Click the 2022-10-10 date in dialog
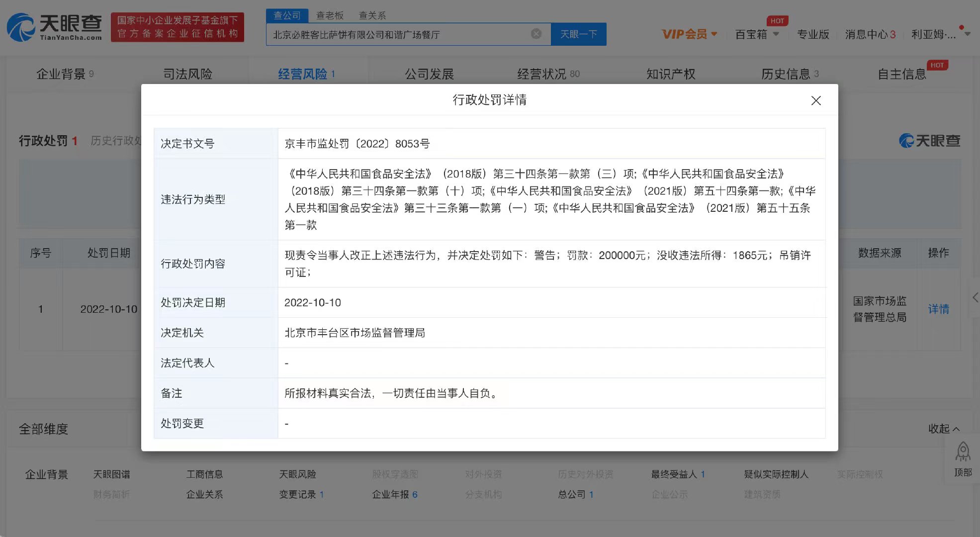The height and width of the screenshot is (537, 980). [x=312, y=302]
